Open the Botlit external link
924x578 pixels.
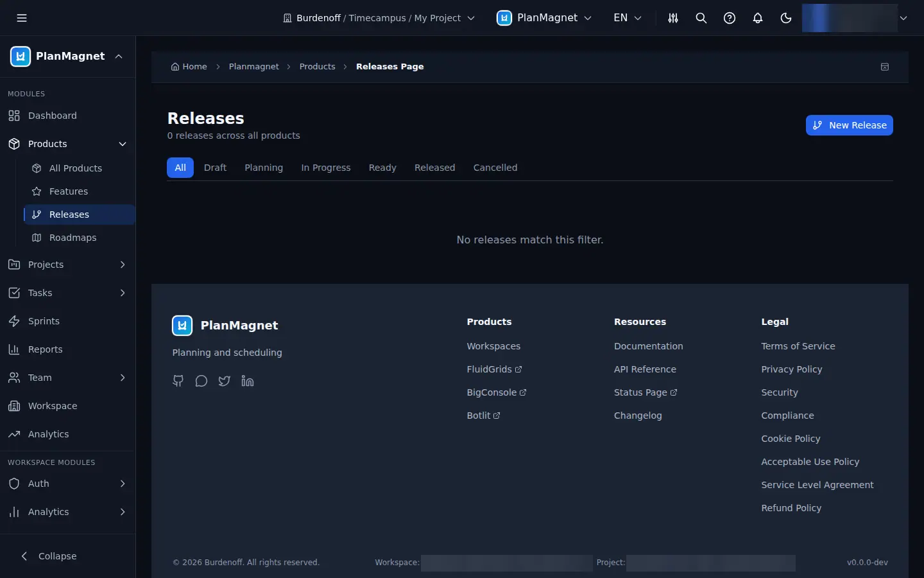(x=484, y=416)
